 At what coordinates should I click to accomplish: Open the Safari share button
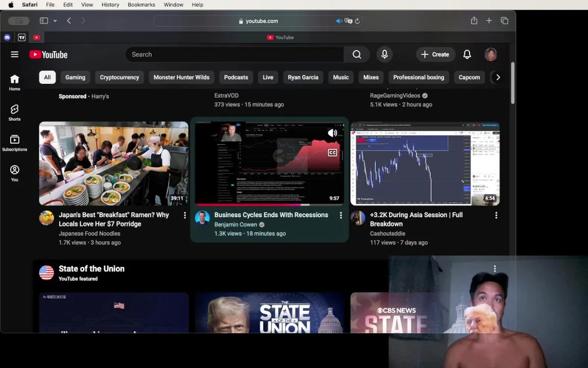pyautogui.click(x=474, y=20)
